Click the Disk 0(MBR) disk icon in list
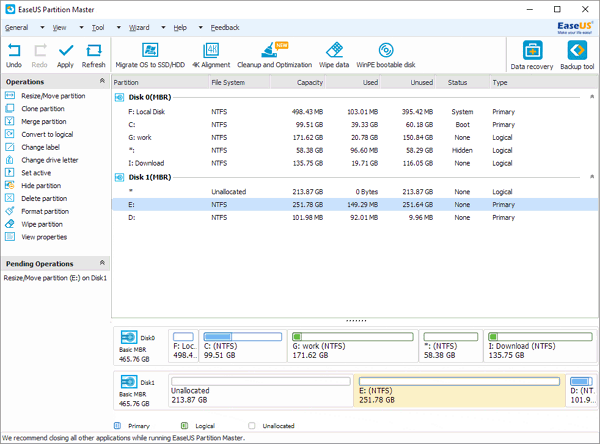The image size is (600, 444). [x=119, y=98]
